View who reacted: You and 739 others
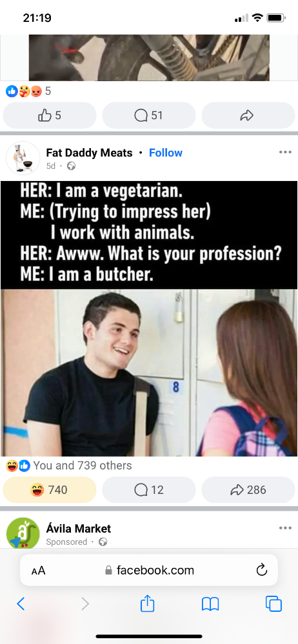This screenshot has height=644, width=298. (83, 466)
